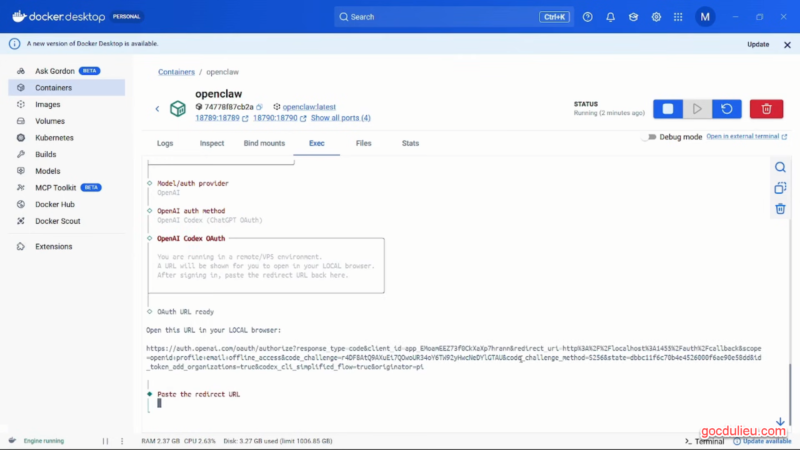Open the engine options three-dot menu
Screen dimensions: 800x450
120,440
